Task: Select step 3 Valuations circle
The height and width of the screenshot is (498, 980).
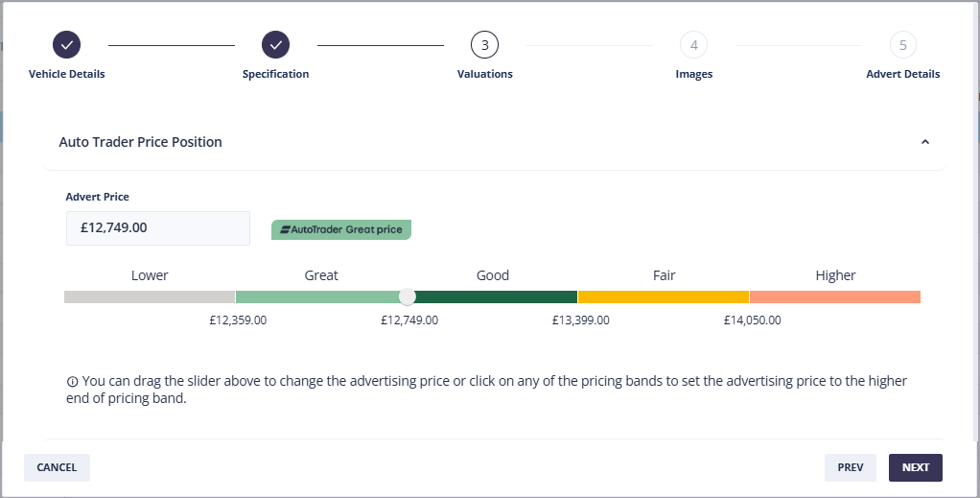Action: tap(484, 44)
